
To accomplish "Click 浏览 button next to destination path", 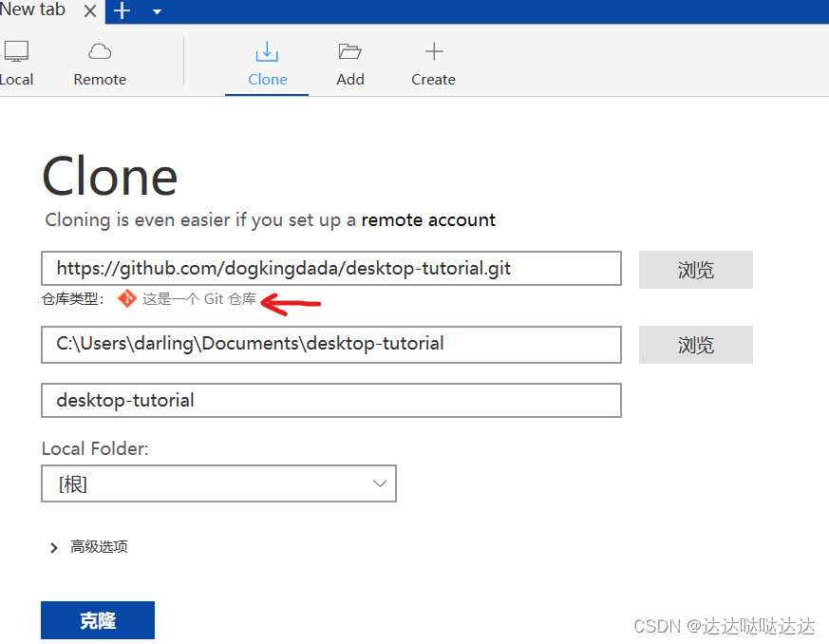I will point(696,345).
